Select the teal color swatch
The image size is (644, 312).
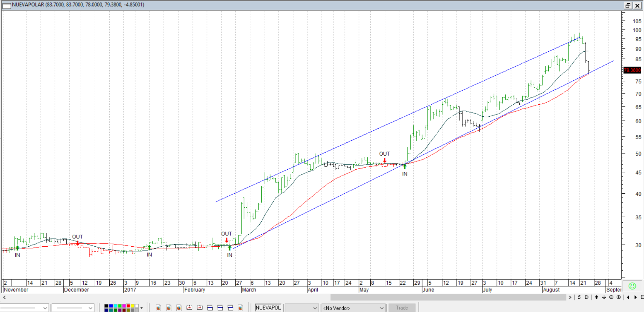[111, 310]
